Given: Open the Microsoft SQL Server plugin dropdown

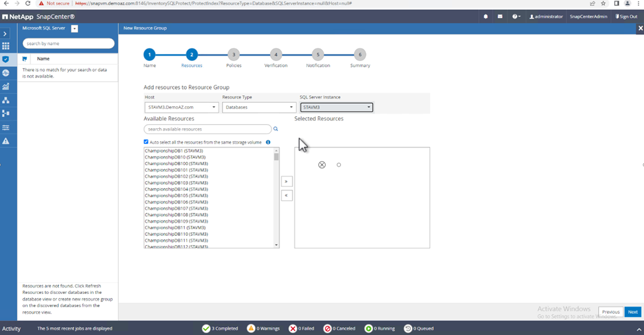Looking at the screenshot, I should [75, 28].
